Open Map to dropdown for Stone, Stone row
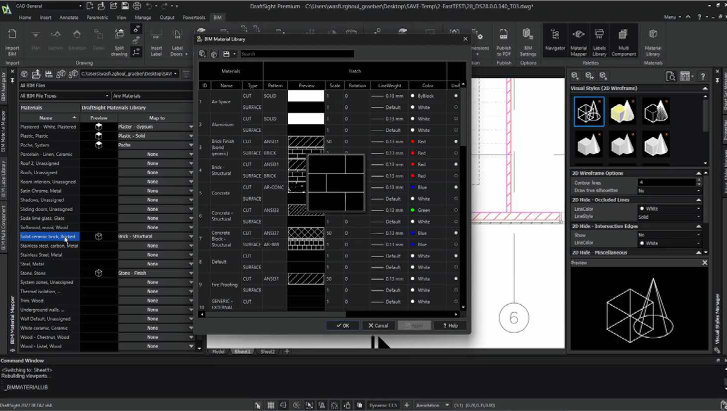The width and height of the screenshot is (727, 411). [191, 273]
